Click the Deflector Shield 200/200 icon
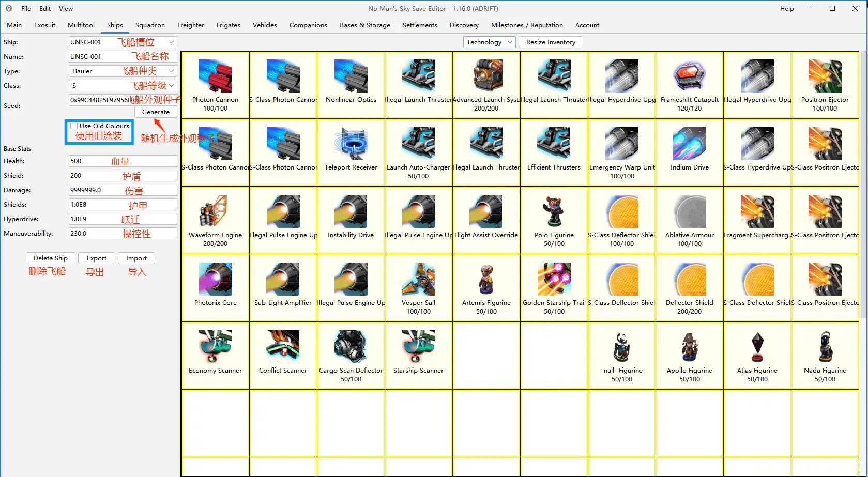Viewport: 868px width, 477px height. pyautogui.click(x=690, y=279)
